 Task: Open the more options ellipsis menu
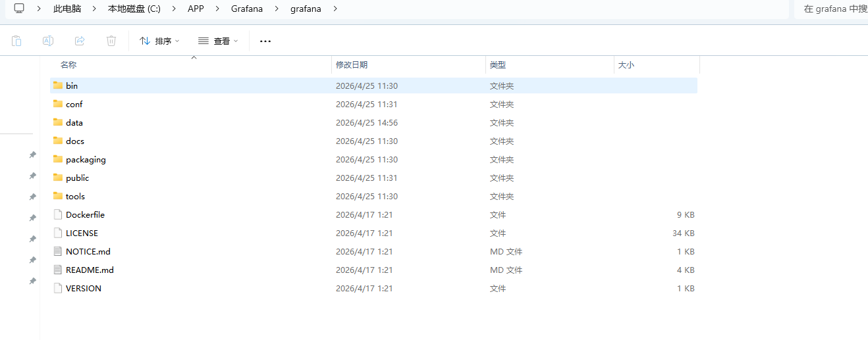[x=265, y=41]
